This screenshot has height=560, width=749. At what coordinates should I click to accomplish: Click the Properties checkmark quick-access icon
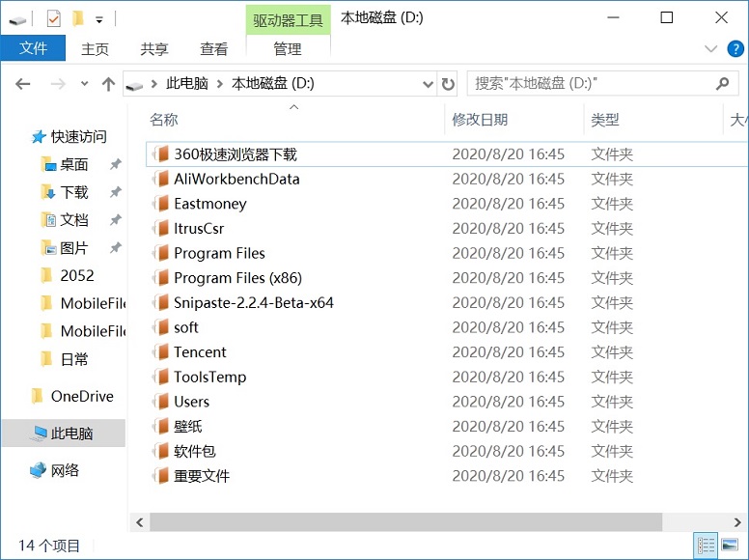click(53, 19)
